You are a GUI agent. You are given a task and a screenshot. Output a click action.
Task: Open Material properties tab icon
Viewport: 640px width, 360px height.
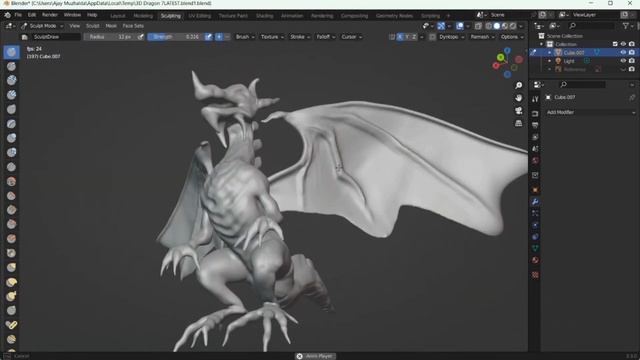[x=535, y=260]
